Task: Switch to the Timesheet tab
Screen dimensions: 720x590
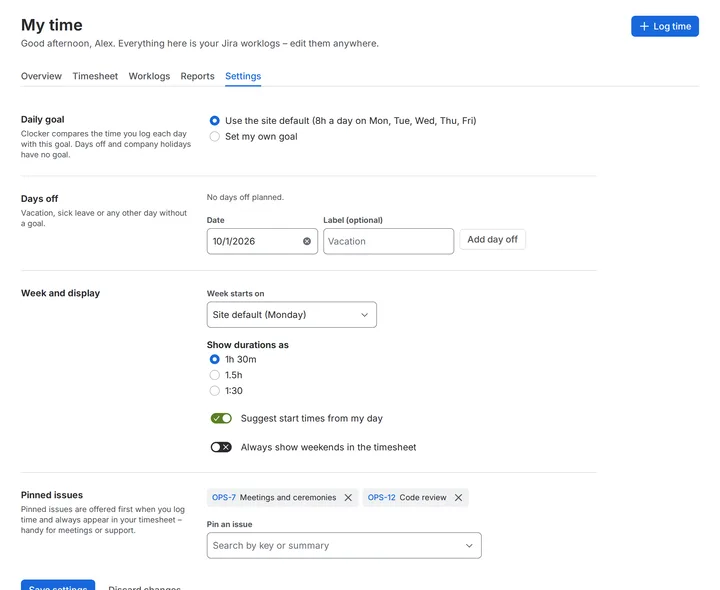Action: tap(95, 76)
